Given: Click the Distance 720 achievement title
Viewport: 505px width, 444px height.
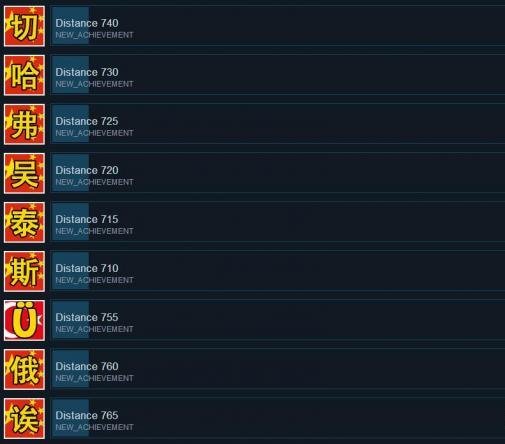Looking at the screenshot, I should click(x=87, y=170).
